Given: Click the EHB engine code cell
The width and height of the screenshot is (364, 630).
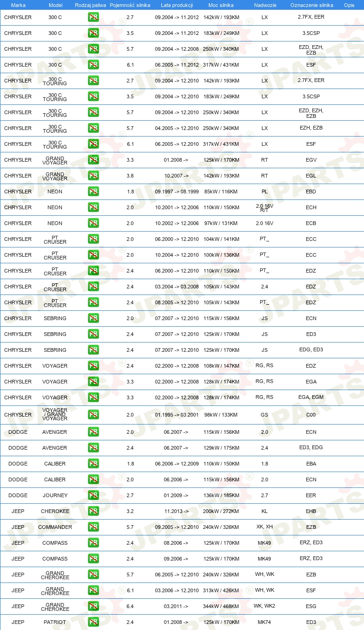Looking at the screenshot, I should (x=311, y=511).
